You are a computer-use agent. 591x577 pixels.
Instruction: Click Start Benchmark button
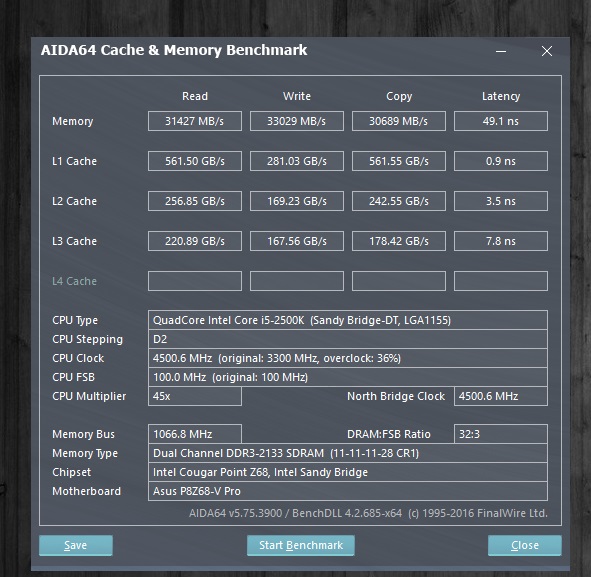(x=301, y=545)
